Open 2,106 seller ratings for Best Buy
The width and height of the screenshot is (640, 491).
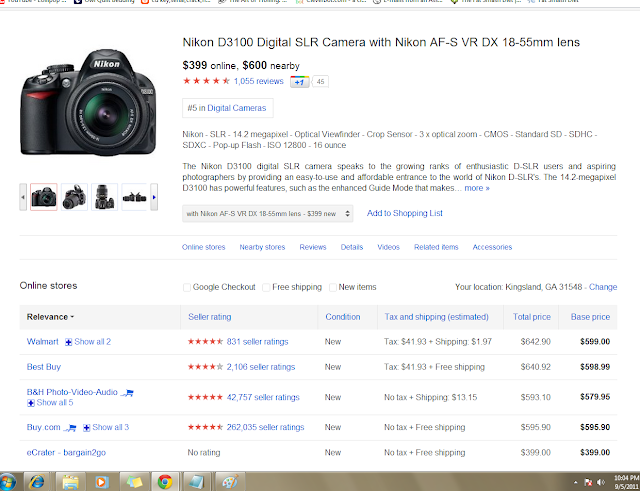pyautogui.click(x=260, y=367)
